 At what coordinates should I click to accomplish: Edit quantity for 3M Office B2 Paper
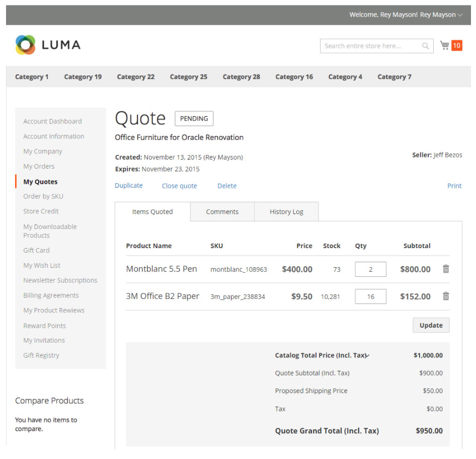(371, 296)
